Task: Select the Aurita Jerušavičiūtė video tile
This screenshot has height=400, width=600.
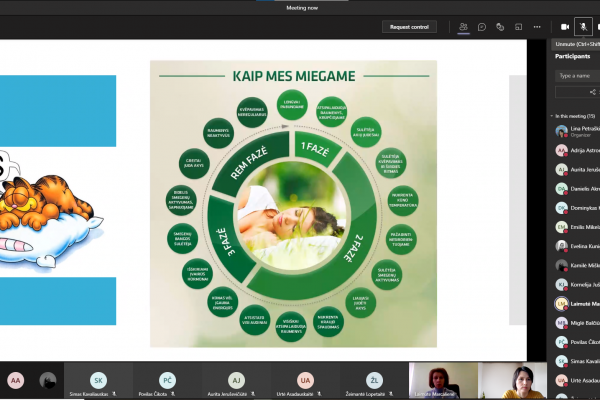Action: click(x=236, y=380)
